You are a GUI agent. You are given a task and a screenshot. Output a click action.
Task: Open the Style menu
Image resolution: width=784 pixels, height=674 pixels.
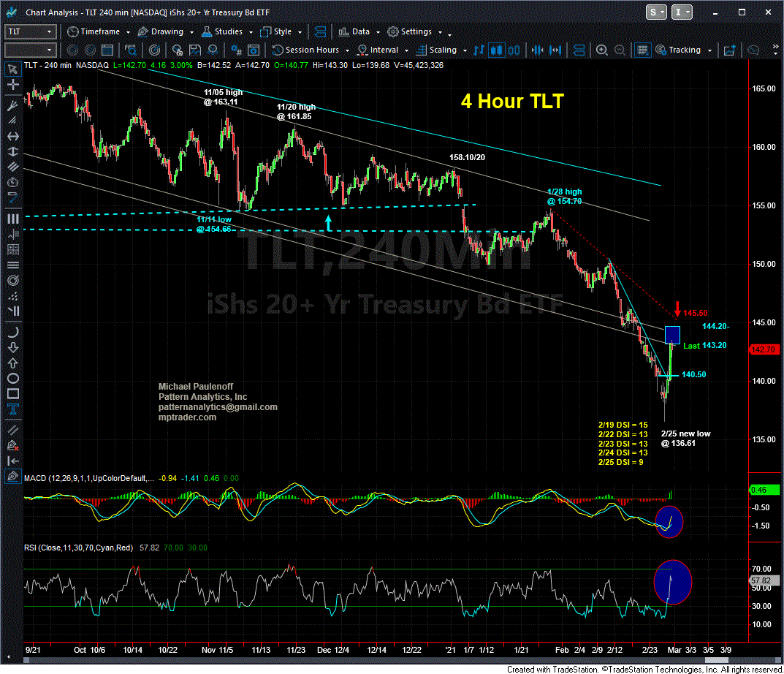tap(281, 31)
